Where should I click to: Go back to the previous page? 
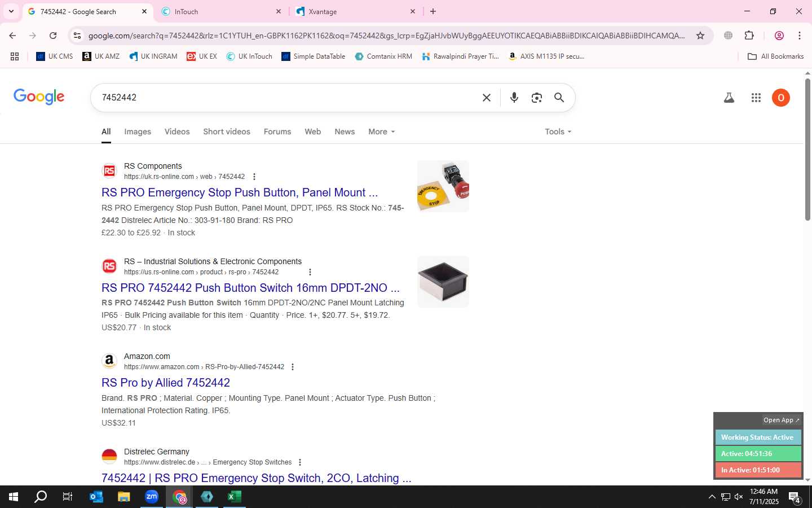coord(12,36)
